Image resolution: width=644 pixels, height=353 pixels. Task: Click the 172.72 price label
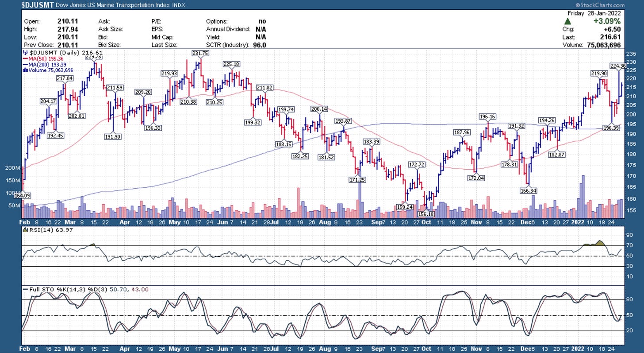coord(417,165)
